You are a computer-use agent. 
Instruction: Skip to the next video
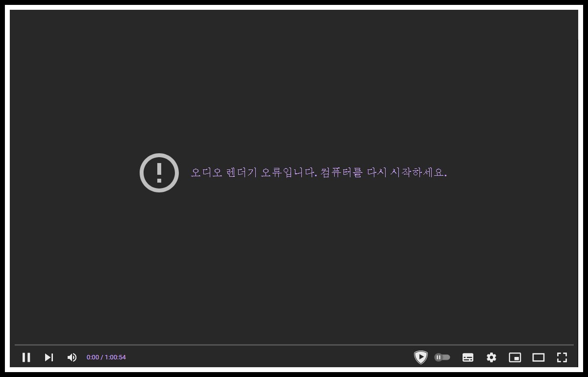point(49,357)
